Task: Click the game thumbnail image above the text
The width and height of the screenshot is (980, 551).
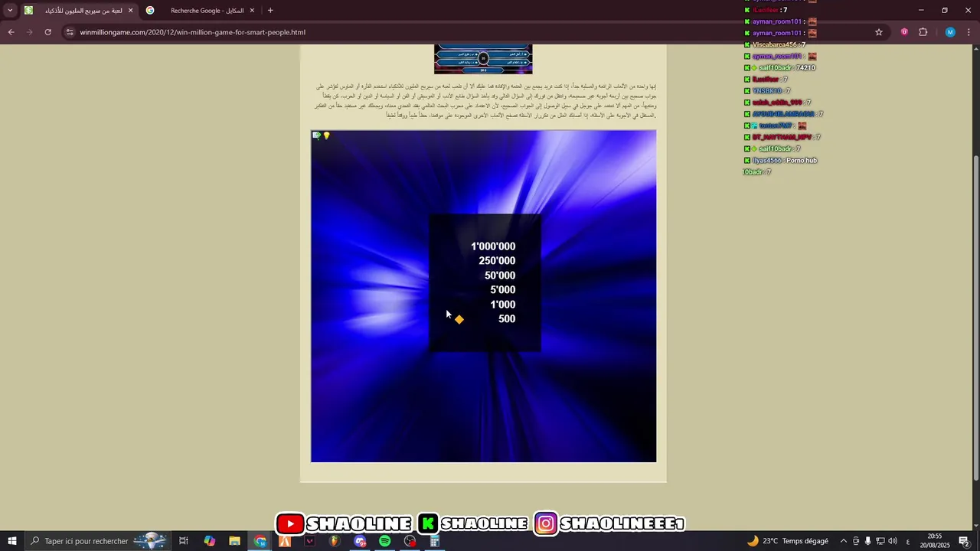Action: (x=483, y=59)
